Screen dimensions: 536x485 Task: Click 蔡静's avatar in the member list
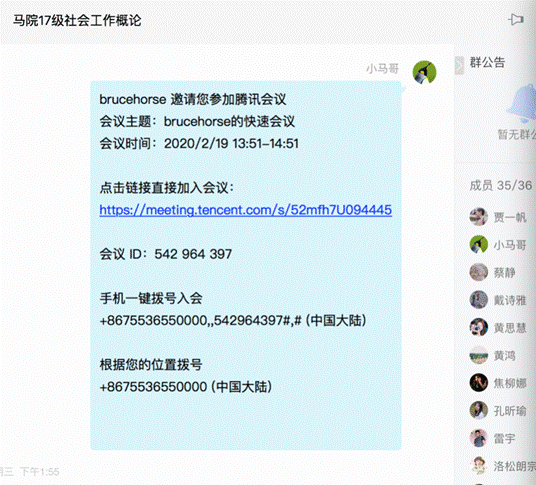point(478,272)
